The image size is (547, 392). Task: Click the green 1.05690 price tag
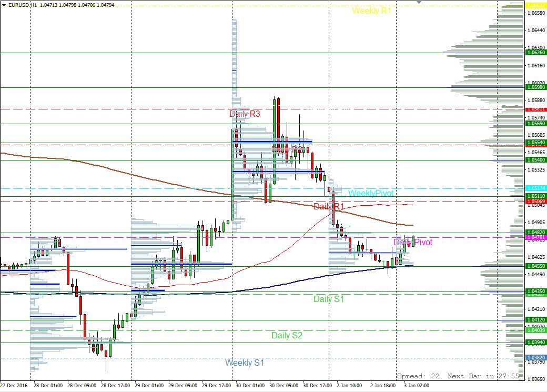pyautogui.click(x=536, y=124)
